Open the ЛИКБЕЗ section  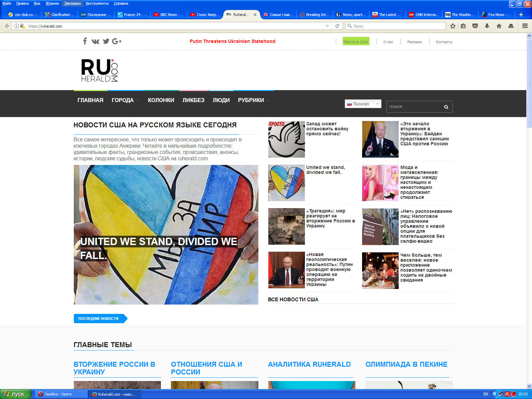click(194, 100)
